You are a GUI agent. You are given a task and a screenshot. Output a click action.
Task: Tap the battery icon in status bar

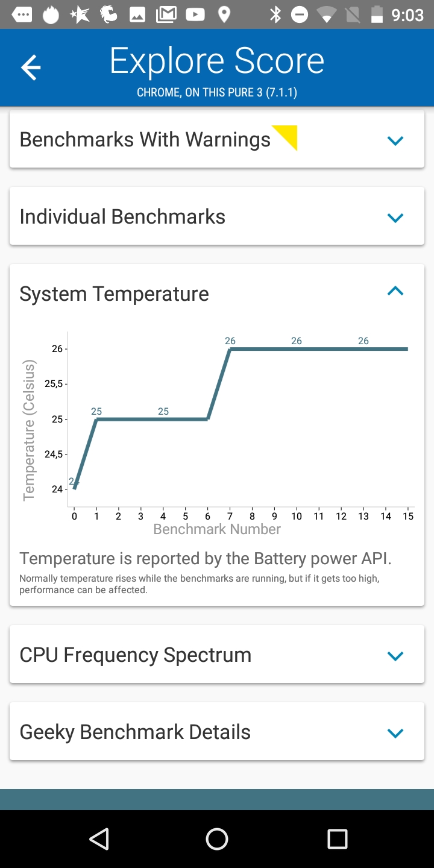coord(377,14)
